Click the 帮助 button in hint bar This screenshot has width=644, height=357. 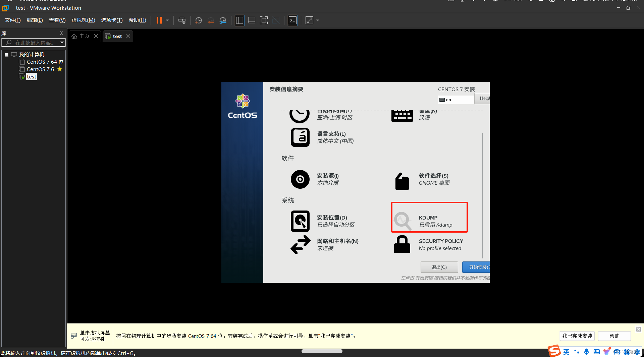[614, 336]
